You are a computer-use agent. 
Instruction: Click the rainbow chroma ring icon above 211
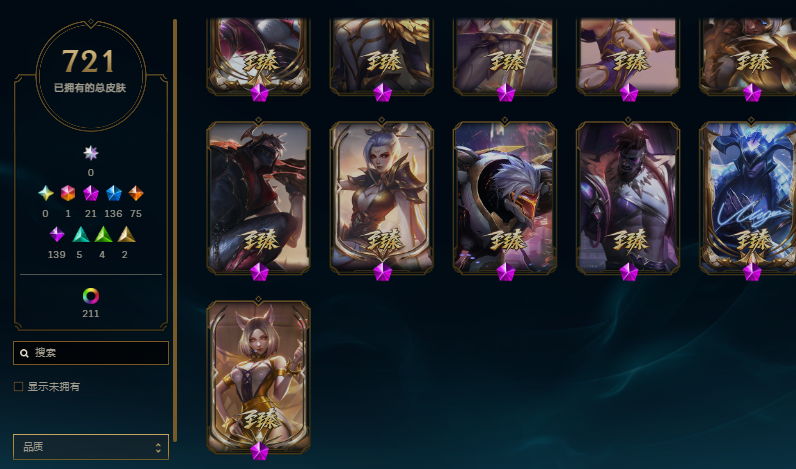90,296
